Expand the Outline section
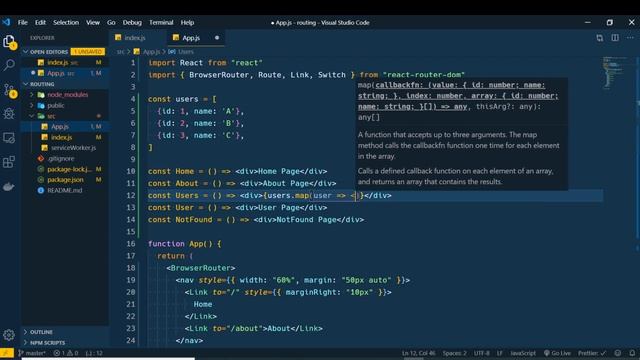This screenshot has width=640, height=360. pyautogui.click(x=41, y=332)
